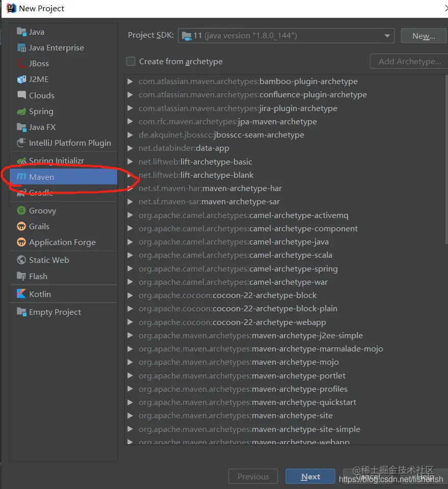Image resolution: width=448 pixels, height=489 pixels.
Task: Click the Next button
Action: [310, 477]
